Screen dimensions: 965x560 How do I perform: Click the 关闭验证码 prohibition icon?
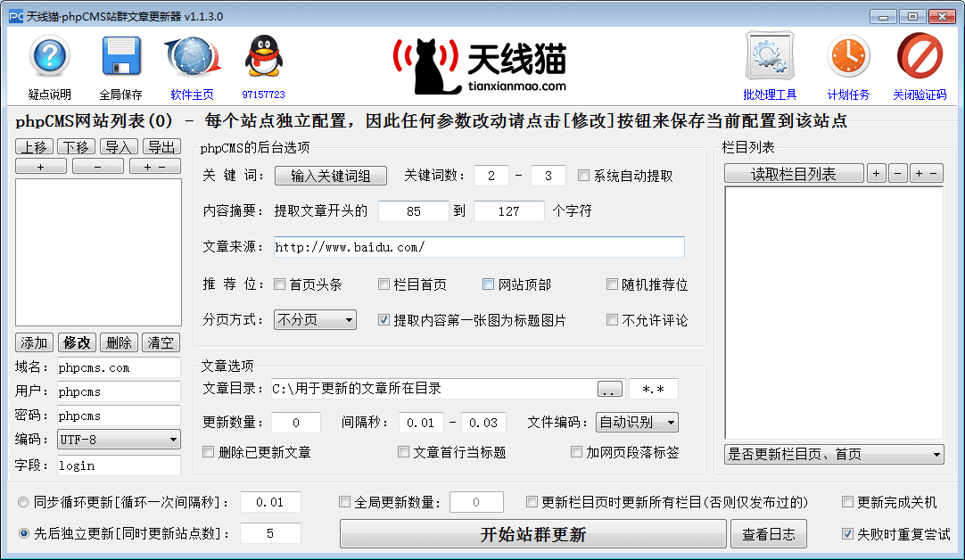click(x=920, y=56)
